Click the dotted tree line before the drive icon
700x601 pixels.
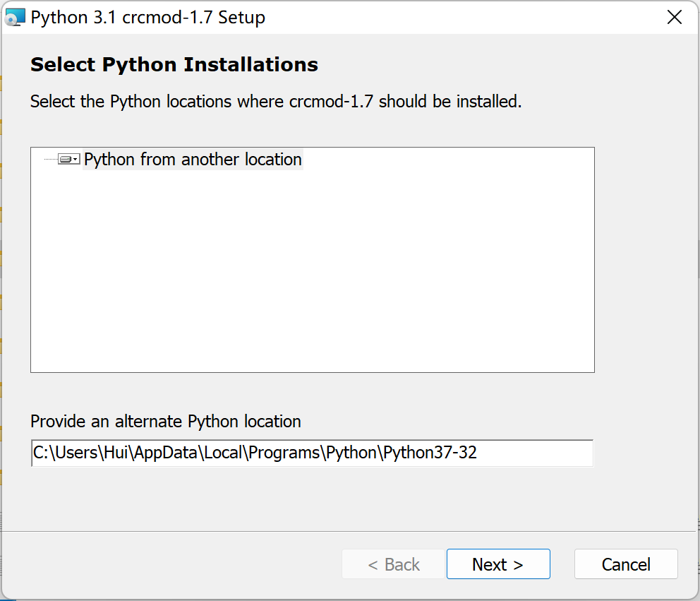click(x=50, y=160)
